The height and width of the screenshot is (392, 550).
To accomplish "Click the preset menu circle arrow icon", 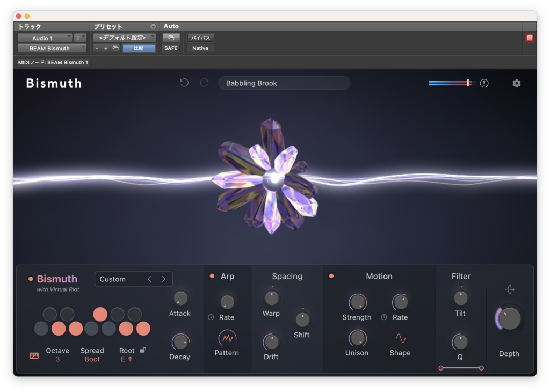I will click(153, 27).
